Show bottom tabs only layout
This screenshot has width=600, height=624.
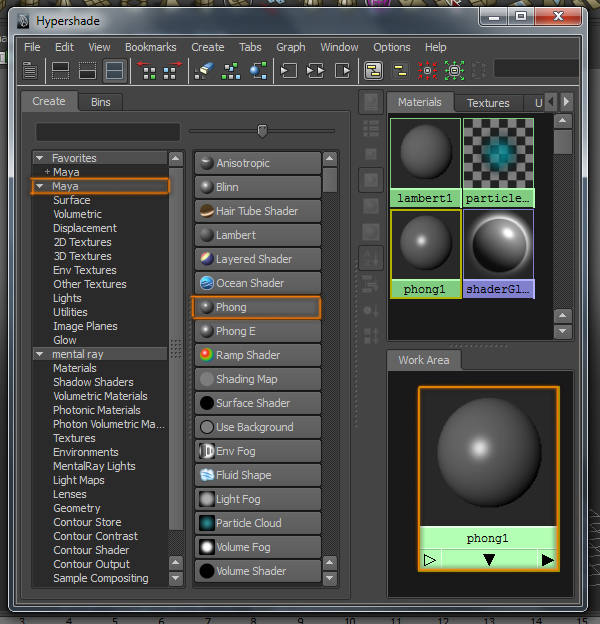click(87, 71)
